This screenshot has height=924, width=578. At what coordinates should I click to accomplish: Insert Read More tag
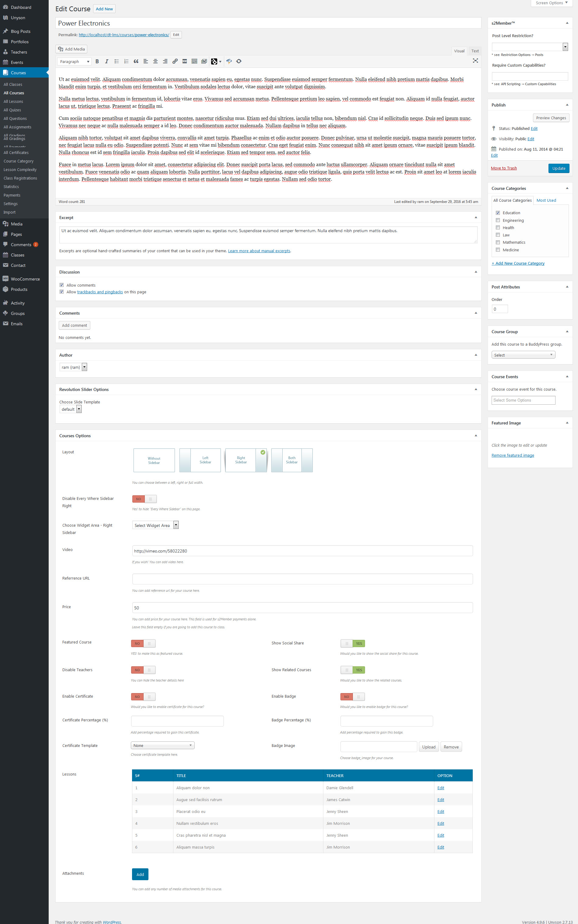click(x=185, y=61)
